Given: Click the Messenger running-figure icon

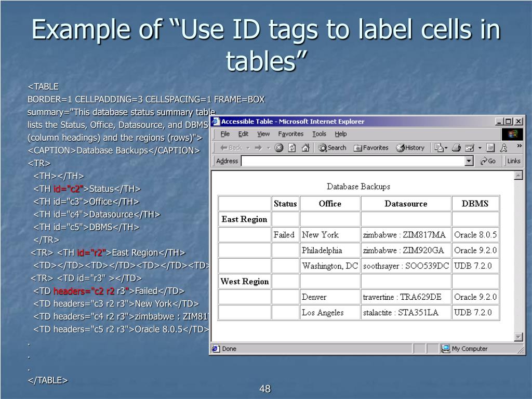Looking at the screenshot, I should click(504, 148).
